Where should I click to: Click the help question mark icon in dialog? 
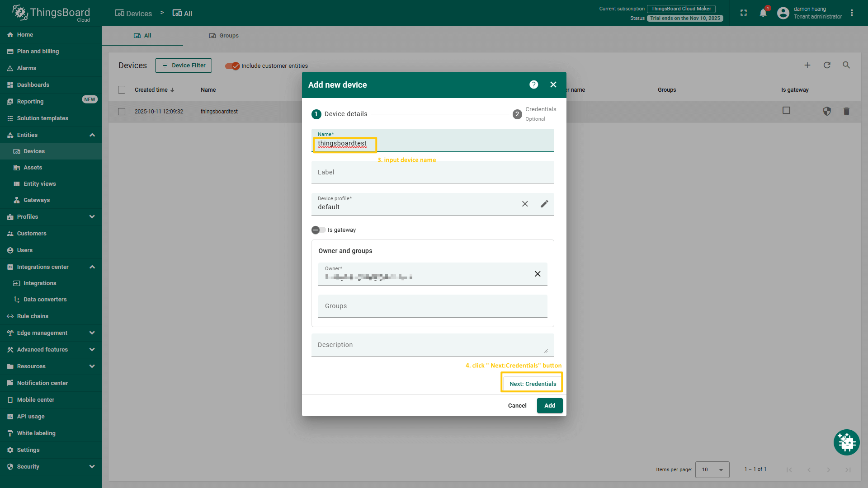click(x=533, y=84)
